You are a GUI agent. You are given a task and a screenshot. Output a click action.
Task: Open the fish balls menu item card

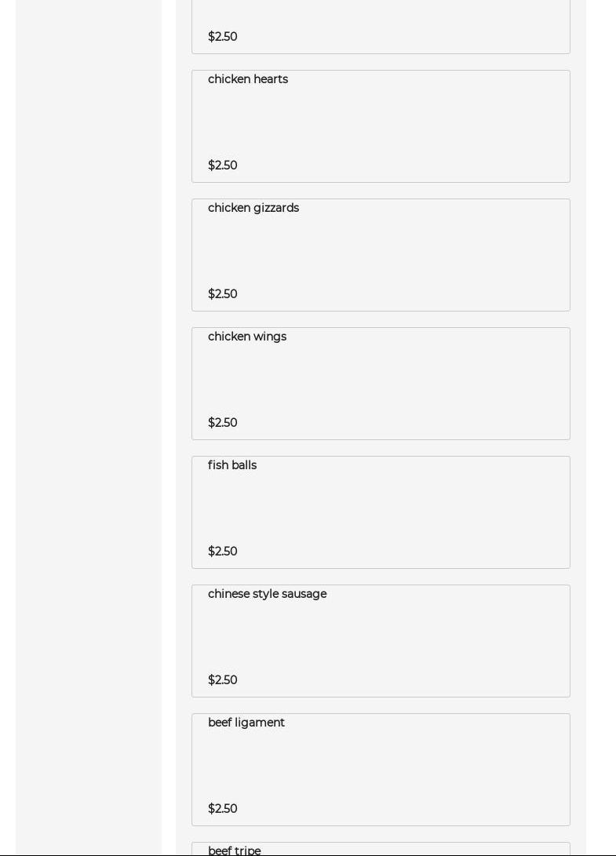381,512
